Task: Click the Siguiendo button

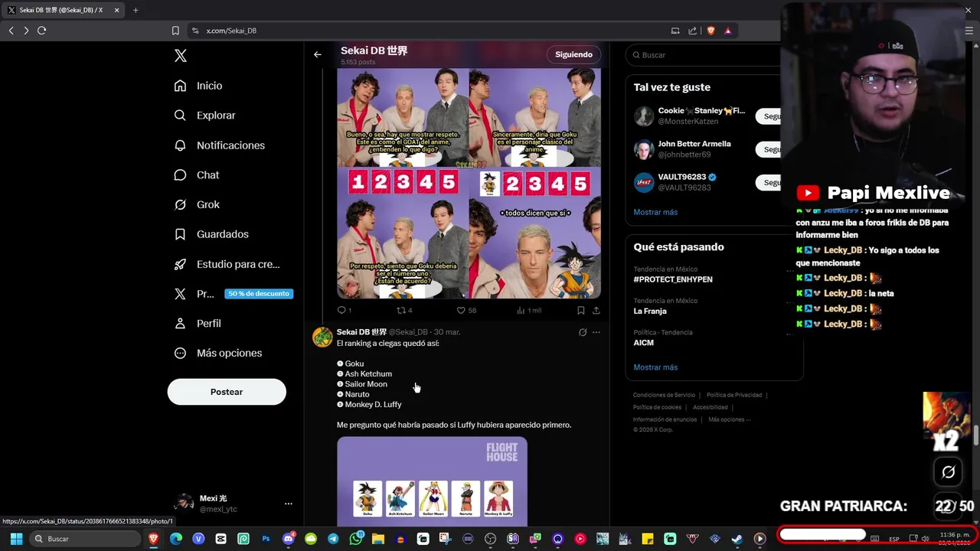Action: [x=573, y=54]
